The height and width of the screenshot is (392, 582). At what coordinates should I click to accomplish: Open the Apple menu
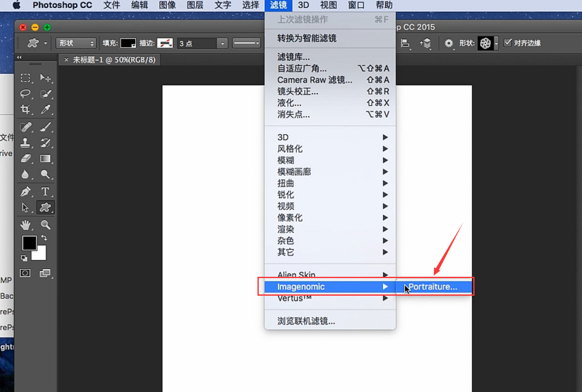(16, 5)
